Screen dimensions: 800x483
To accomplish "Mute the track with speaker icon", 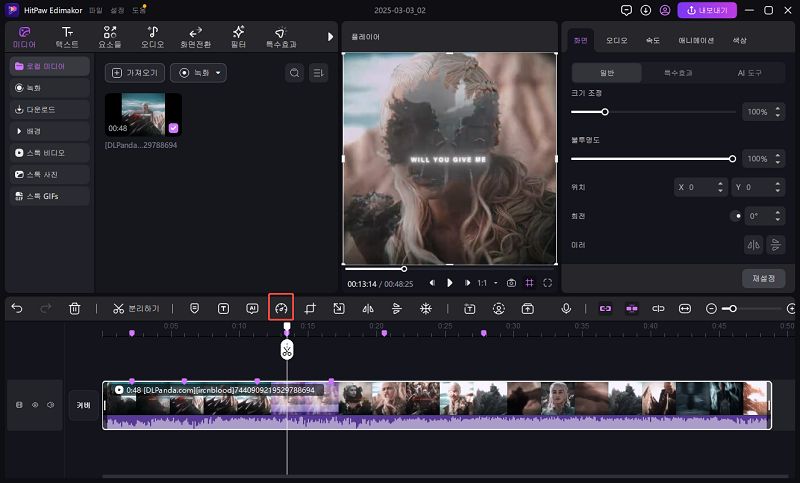I will coord(50,405).
